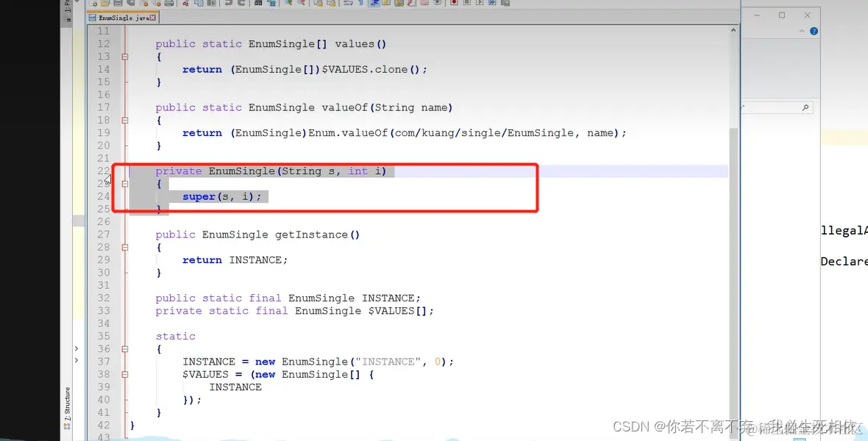Minimize the right background window
The width and height of the screenshot is (868, 441).
point(757,15)
